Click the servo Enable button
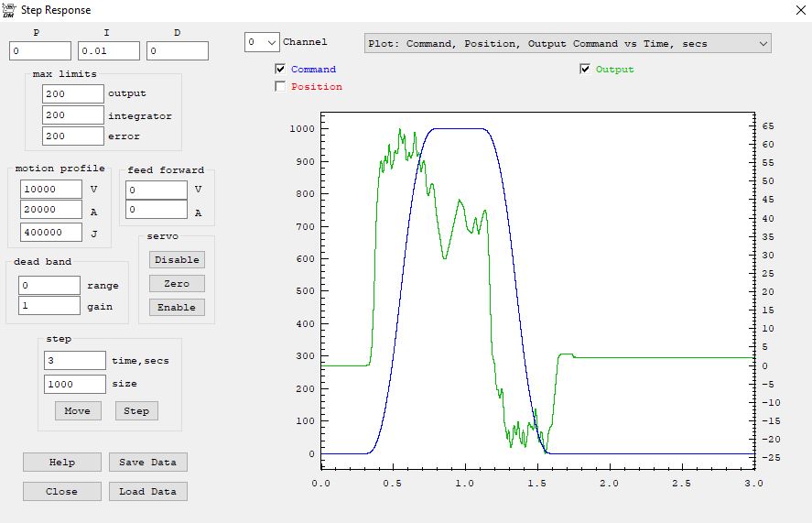 click(x=177, y=308)
